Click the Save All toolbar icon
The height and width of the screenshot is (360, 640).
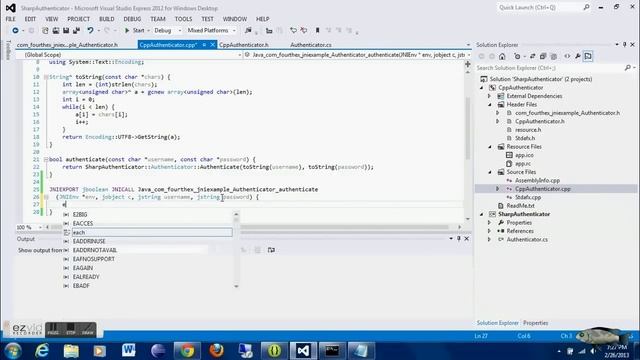tap(76, 31)
